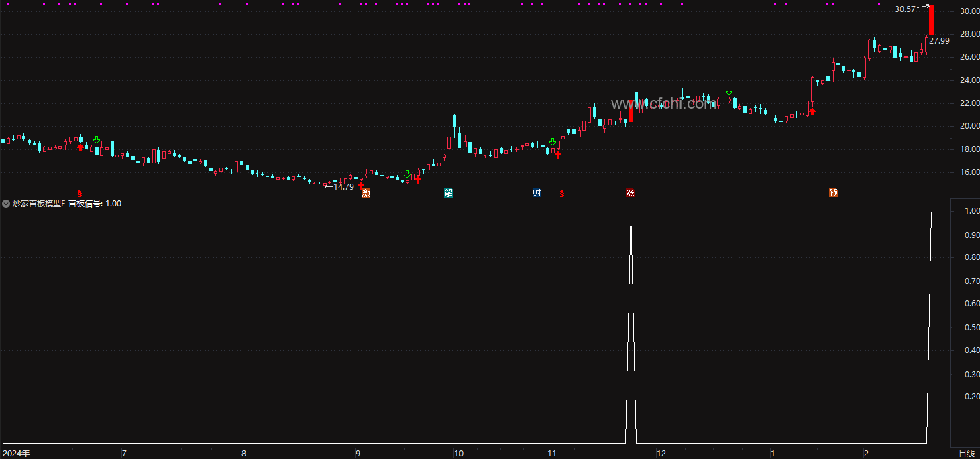The height and width of the screenshot is (459, 980).
Task: Click red up arrow beside the 14.79 label
Action: coord(361,185)
